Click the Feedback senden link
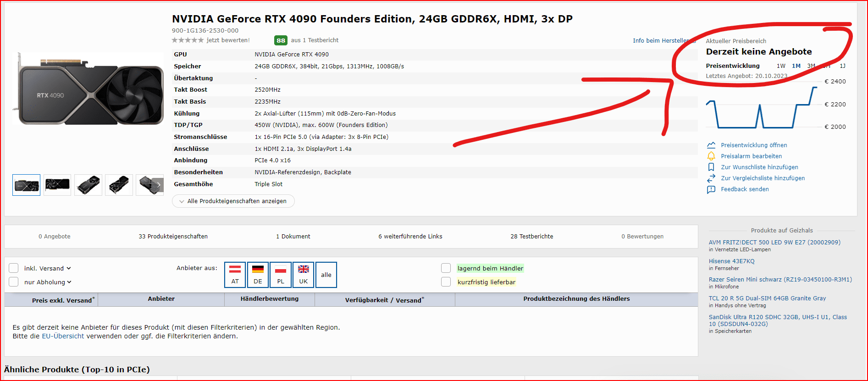868x381 pixels. click(745, 189)
